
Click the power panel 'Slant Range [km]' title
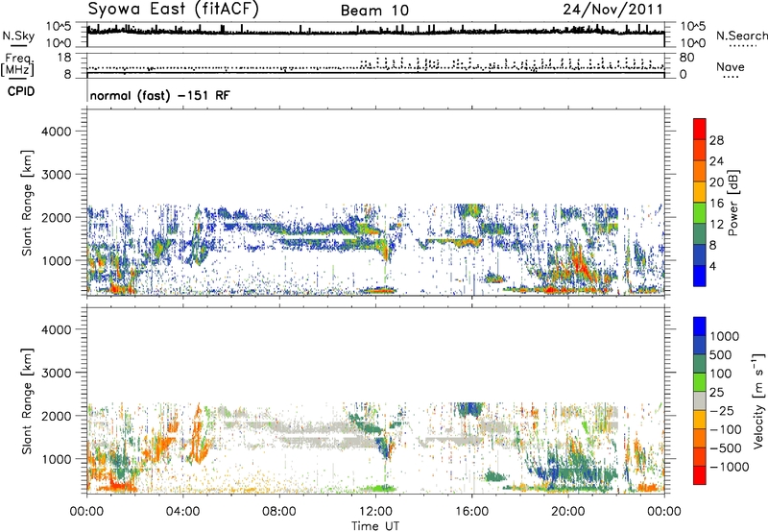27,203
